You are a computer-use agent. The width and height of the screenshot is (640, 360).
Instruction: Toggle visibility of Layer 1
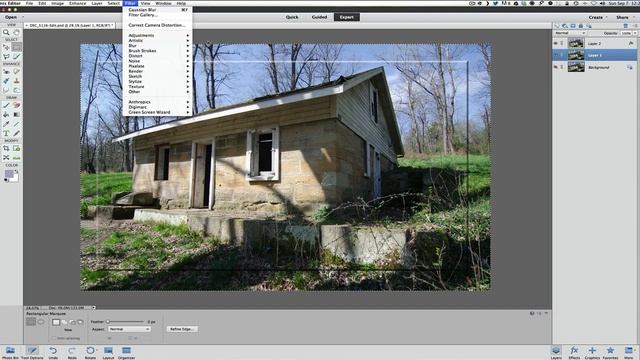pyautogui.click(x=556, y=55)
